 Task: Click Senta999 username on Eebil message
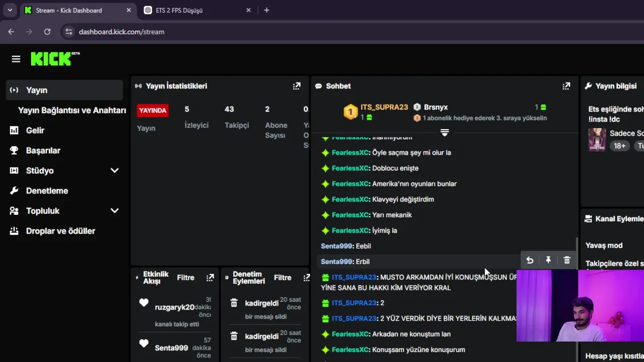coord(337,246)
